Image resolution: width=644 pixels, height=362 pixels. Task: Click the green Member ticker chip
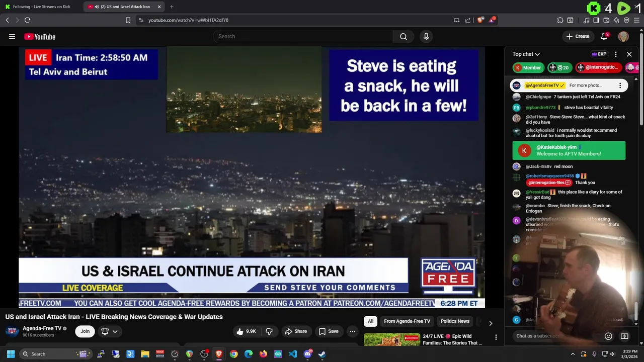tap(528, 67)
